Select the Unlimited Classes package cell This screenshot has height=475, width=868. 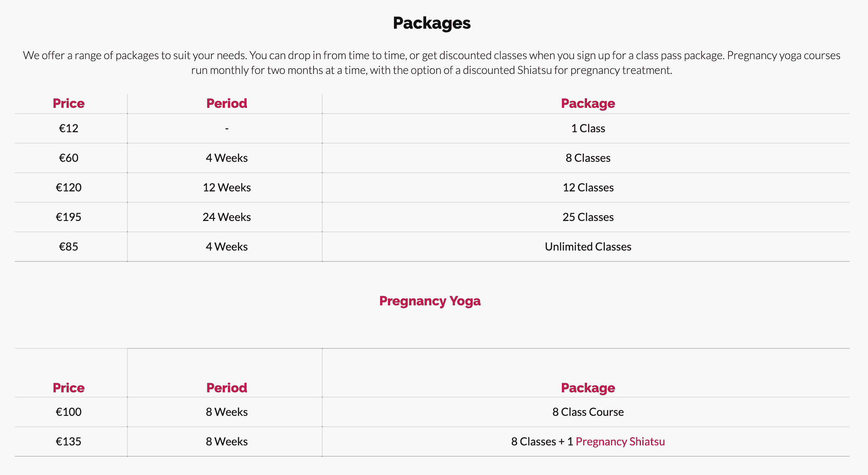(x=588, y=247)
